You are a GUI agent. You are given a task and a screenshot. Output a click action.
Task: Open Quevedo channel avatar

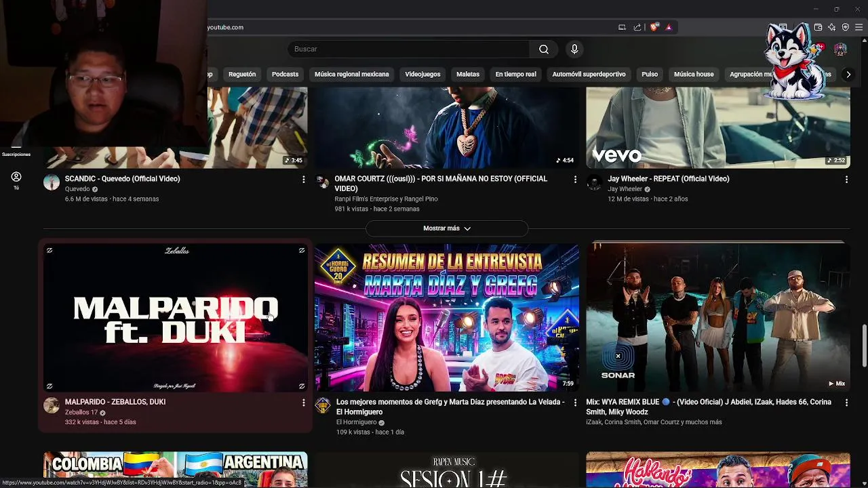pyautogui.click(x=52, y=182)
